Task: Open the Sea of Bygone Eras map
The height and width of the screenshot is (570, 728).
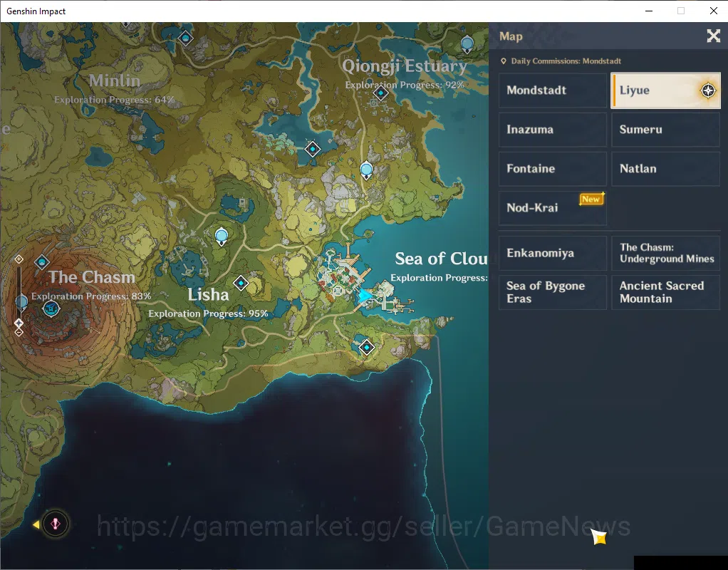Action: point(553,292)
